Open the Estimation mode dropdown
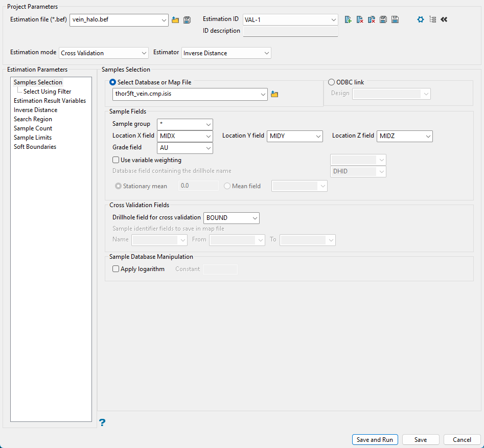The height and width of the screenshot is (448, 484). (104, 53)
